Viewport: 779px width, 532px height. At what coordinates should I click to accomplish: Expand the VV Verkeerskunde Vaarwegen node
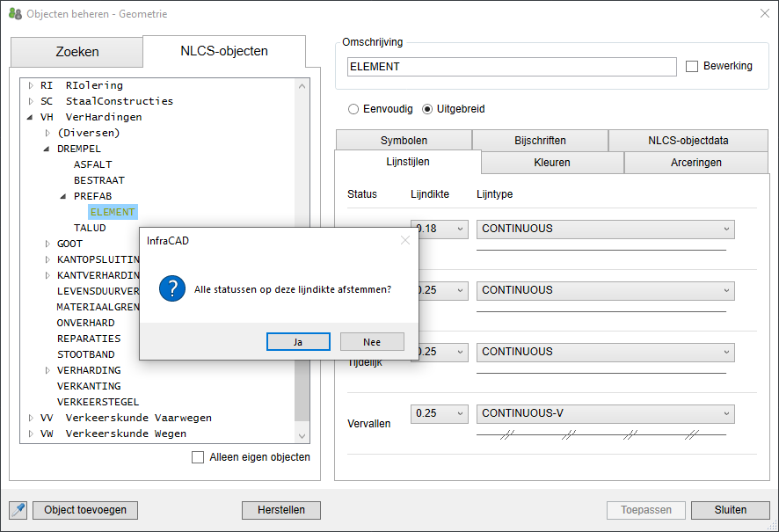pos(31,418)
